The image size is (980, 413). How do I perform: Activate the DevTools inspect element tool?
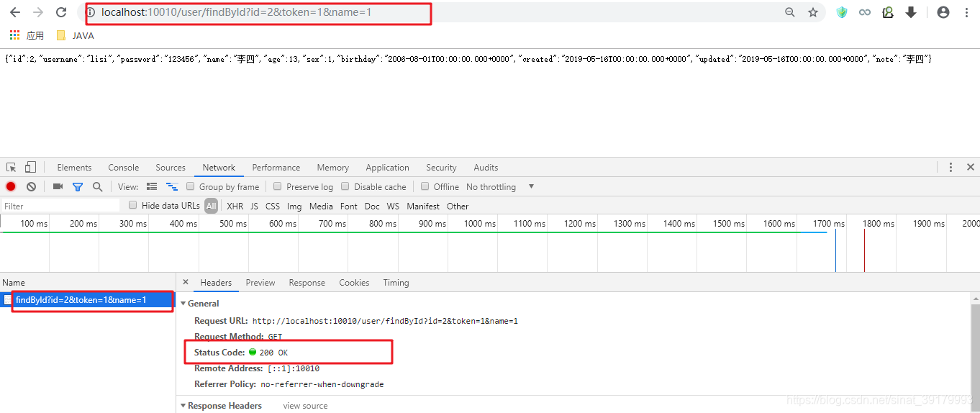pos(12,167)
